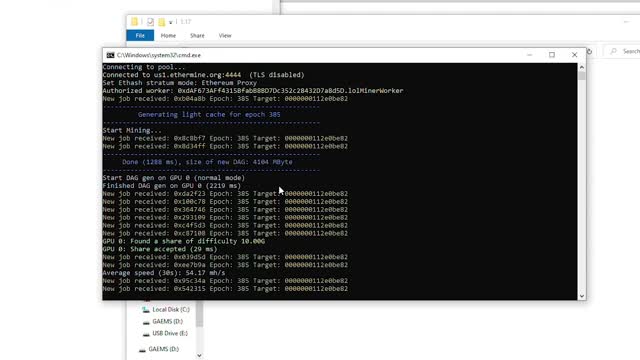Click the Local Disk (C:) drive icon
The height and width of the screenshot is (360, 640).
pyautogui.click(x=146, y=309)
